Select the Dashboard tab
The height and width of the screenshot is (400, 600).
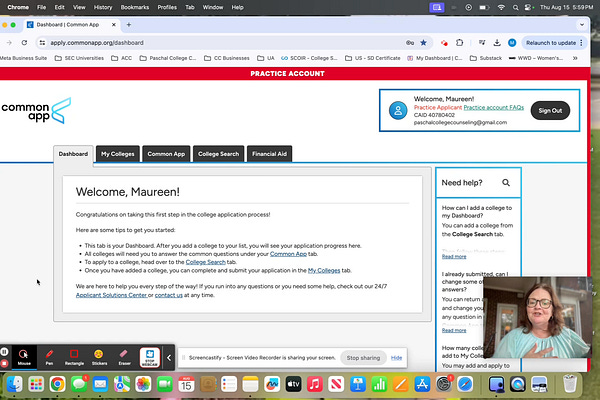tap(73, 154)
